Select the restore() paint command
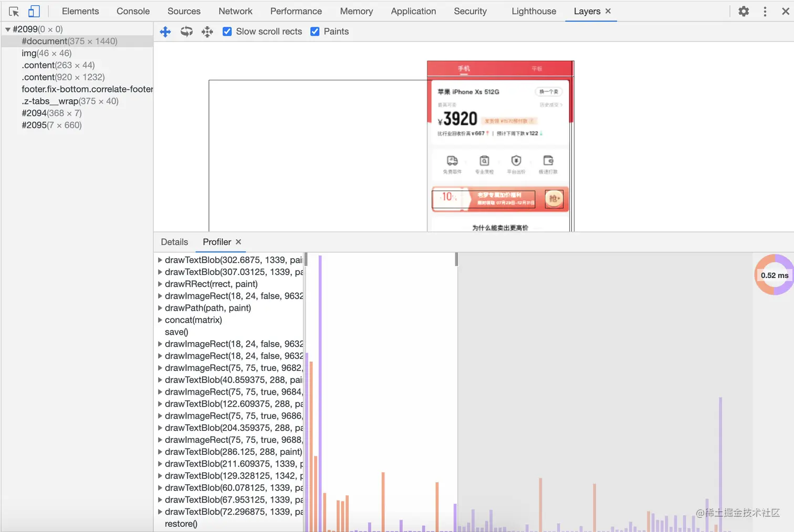This screenshot has width=794, height=532. [181, 524]
